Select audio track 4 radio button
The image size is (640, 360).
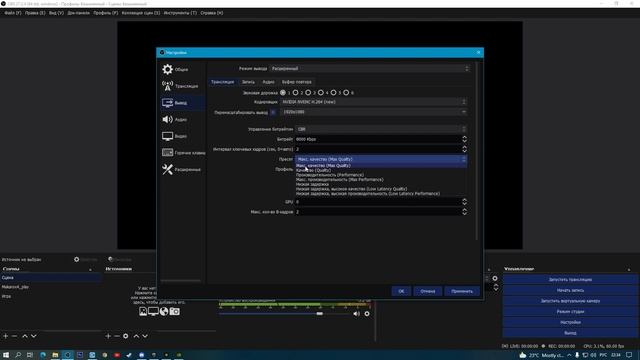(321, 93)
